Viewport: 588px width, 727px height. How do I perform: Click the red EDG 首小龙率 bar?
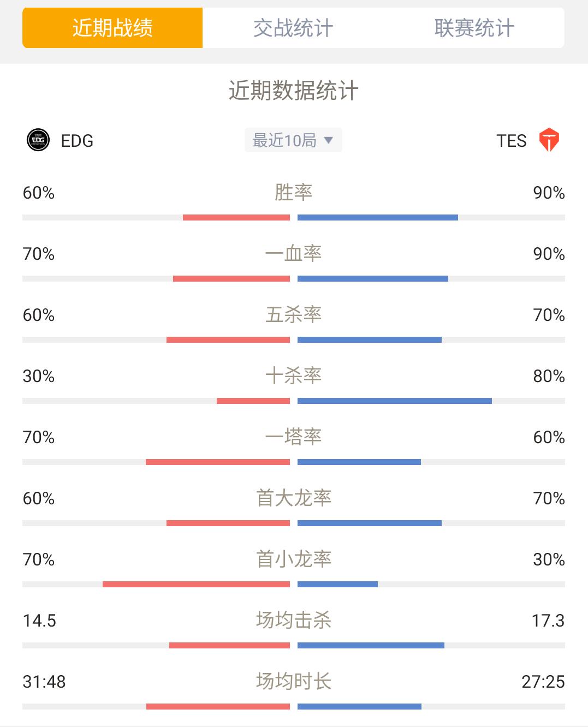pos(196,585)
